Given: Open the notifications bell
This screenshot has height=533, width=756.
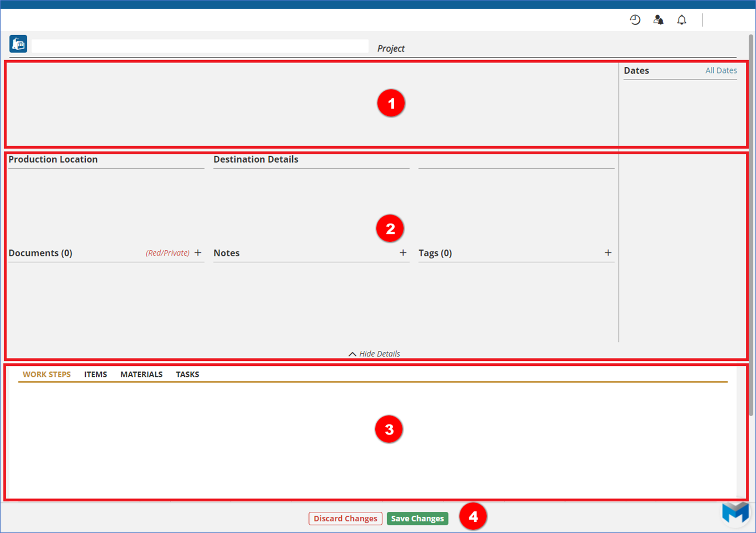Looking at the screenshot, I should pos(681,20).
